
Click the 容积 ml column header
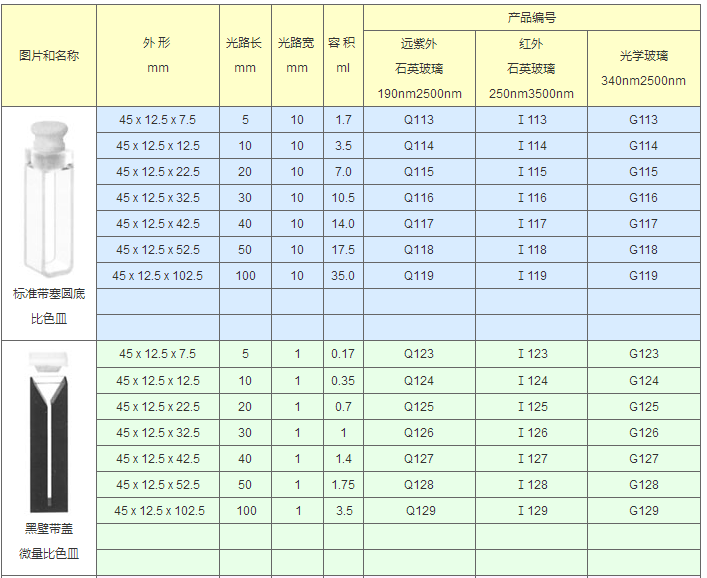click(x=343, y=56)
